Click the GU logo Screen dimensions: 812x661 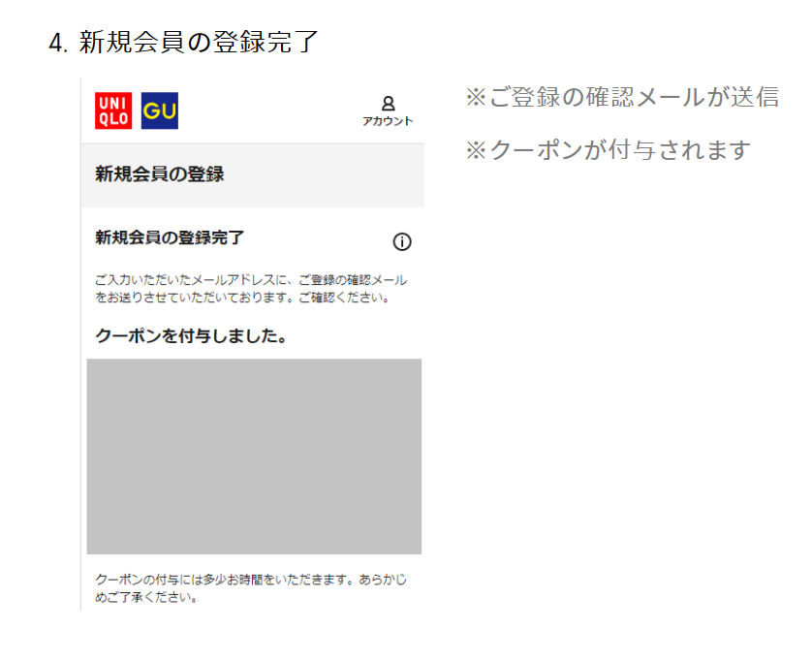click(160, 110)
